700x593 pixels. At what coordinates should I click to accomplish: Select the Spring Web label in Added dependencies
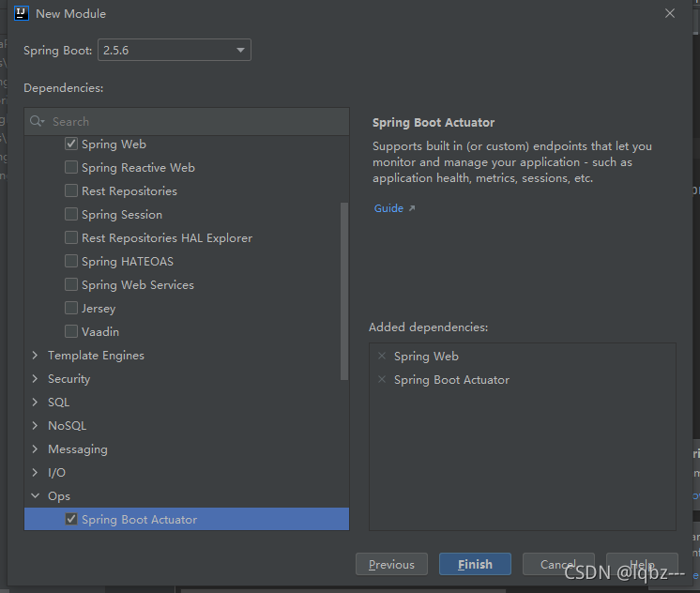click(426, 357)
